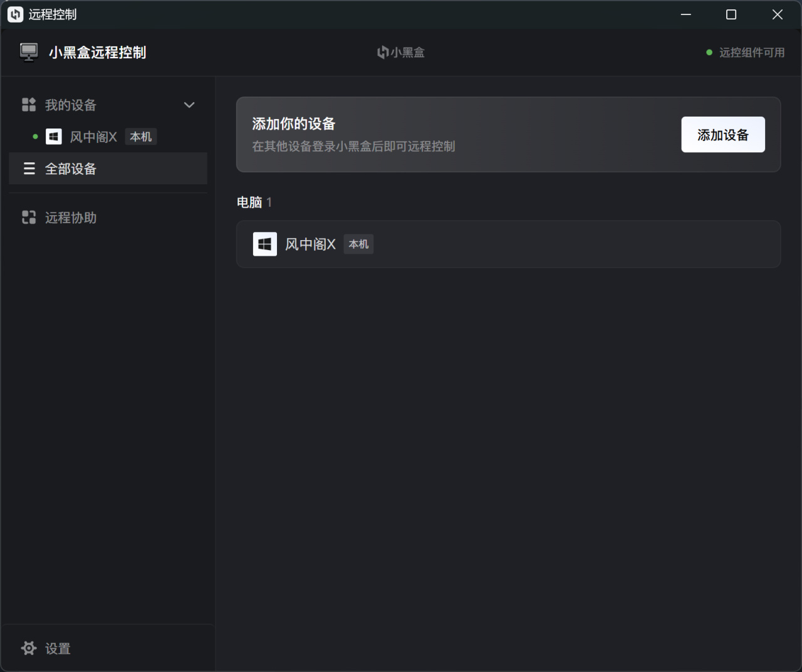Click 本机 tag on 风中阁X card
Screen dimensions: 802x672
tap(359, 244)
